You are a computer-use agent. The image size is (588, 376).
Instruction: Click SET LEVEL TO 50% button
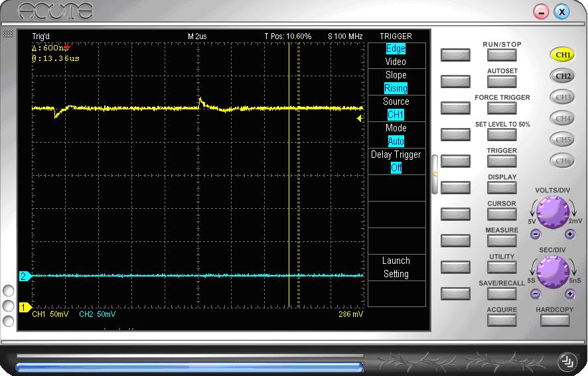502,135
